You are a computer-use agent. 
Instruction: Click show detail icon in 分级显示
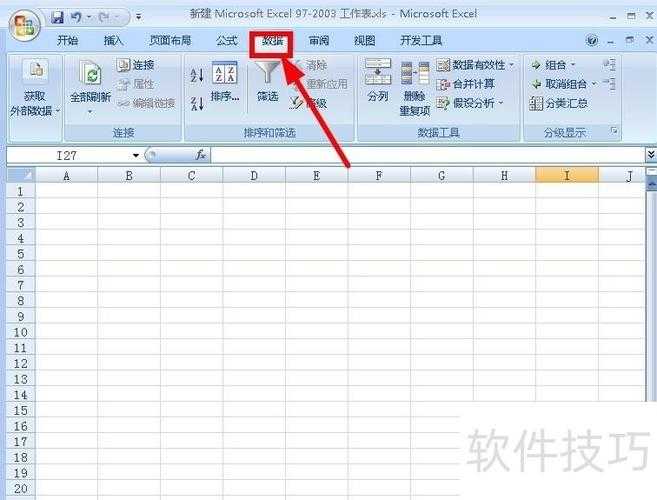pyautogui.click(x=609, y=65)
